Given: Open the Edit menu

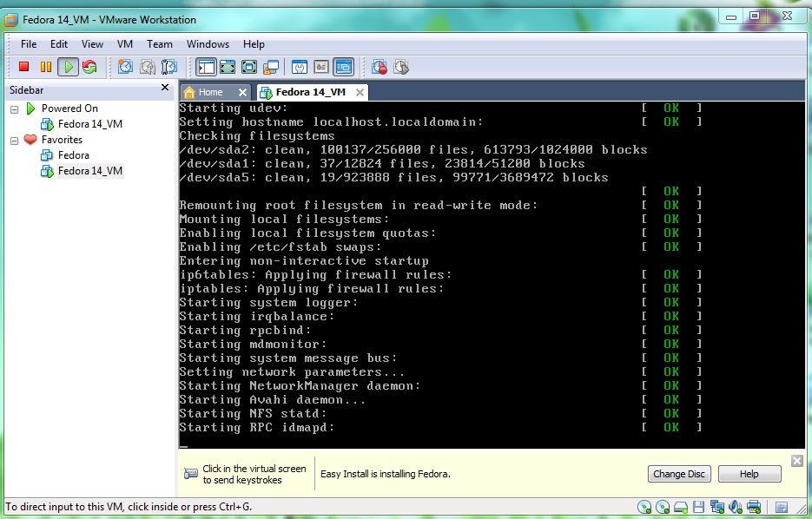Looking at the screenshot, I should pos(58,44).
